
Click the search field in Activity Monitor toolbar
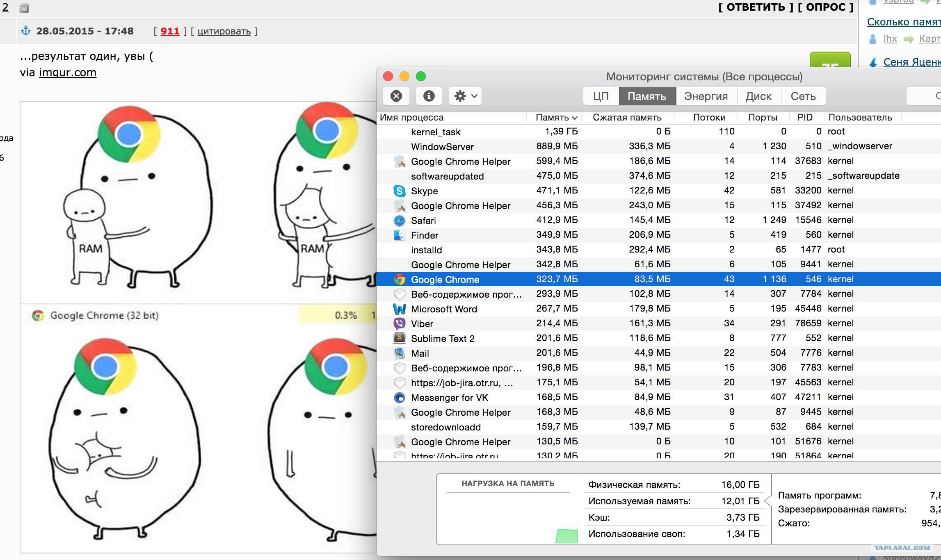point(924,96)
